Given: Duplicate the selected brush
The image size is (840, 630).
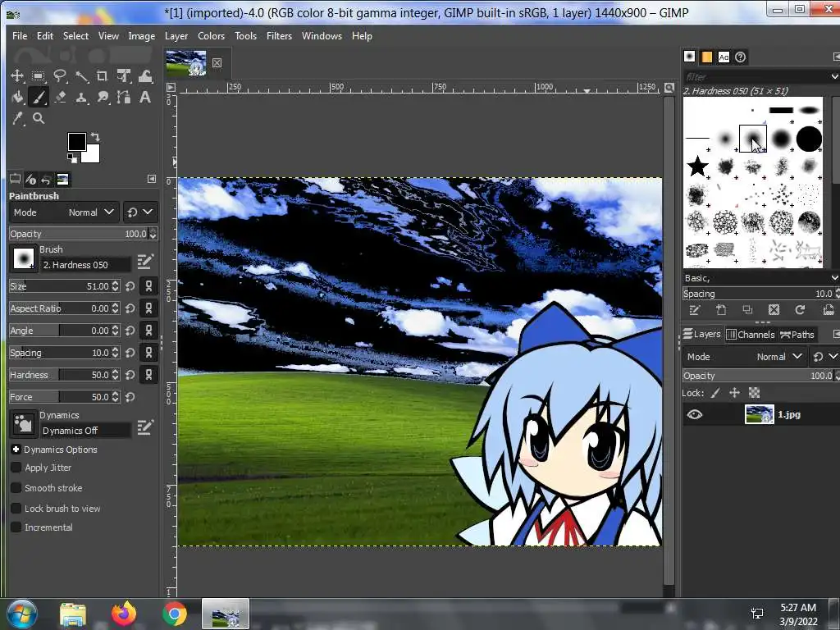Looking at the screenshot, I should (747, 309).
